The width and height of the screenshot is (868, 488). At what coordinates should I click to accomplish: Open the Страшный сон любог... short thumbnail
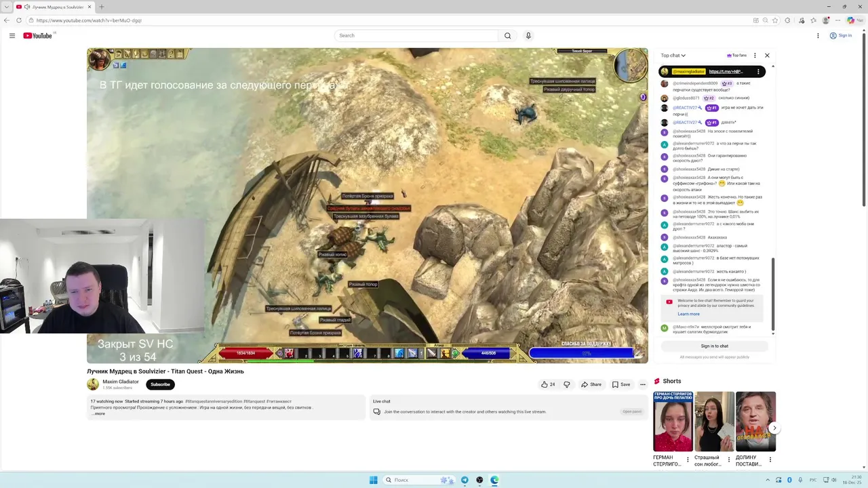[714, 421]
